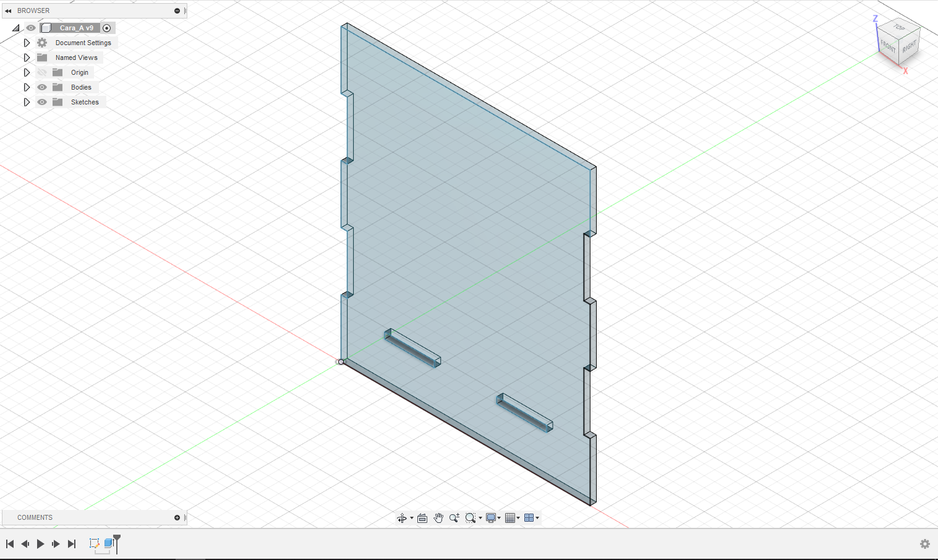
Task: Expand the Sketches folder
Action: (x=27, y=102)
